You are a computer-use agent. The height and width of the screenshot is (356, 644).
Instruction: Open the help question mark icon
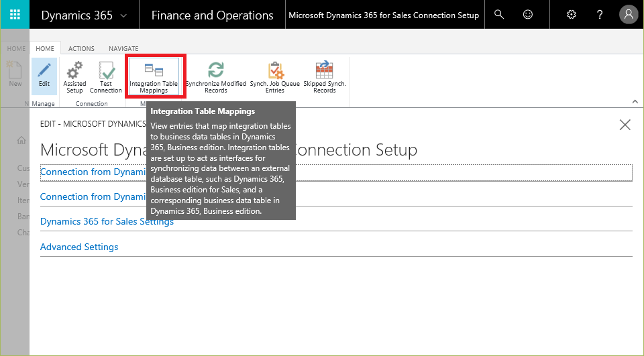tap(600, 15)
